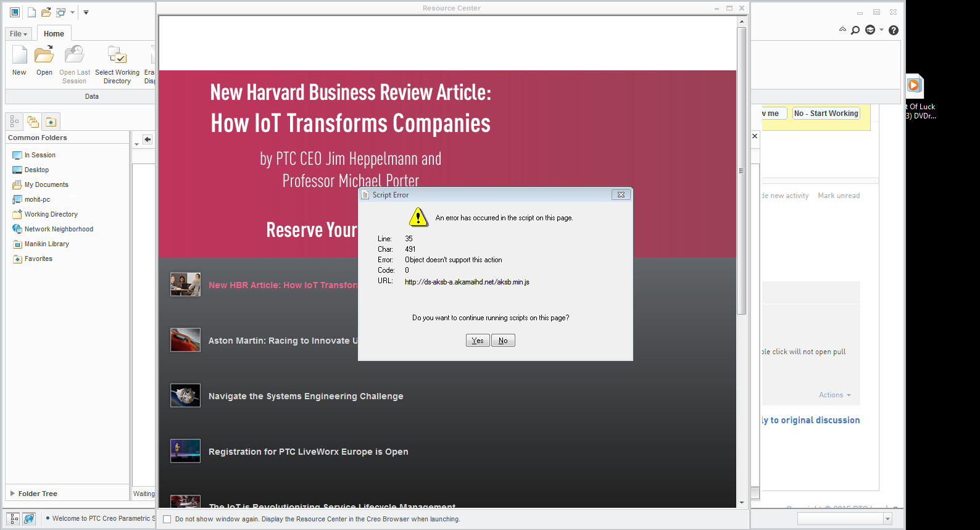Click the small Open icon in quick access toolbar
Viewport: 980px width, 530px height.
point(46,12)
